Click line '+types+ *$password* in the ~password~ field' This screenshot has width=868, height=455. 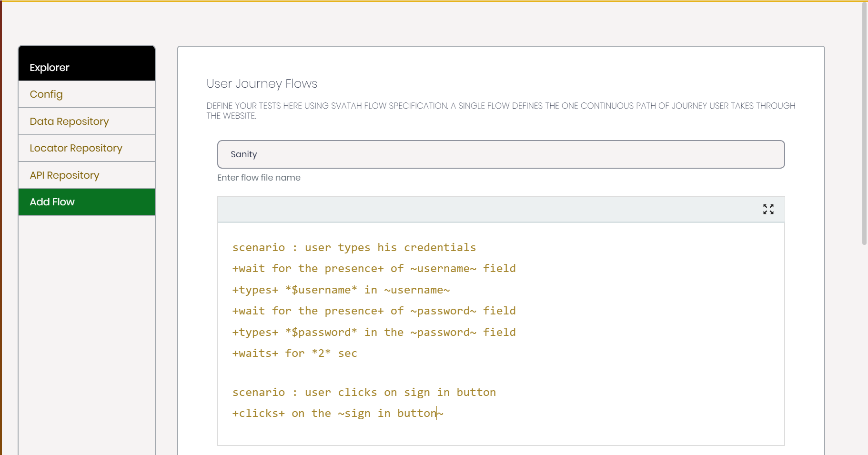(x=374, y=333)
